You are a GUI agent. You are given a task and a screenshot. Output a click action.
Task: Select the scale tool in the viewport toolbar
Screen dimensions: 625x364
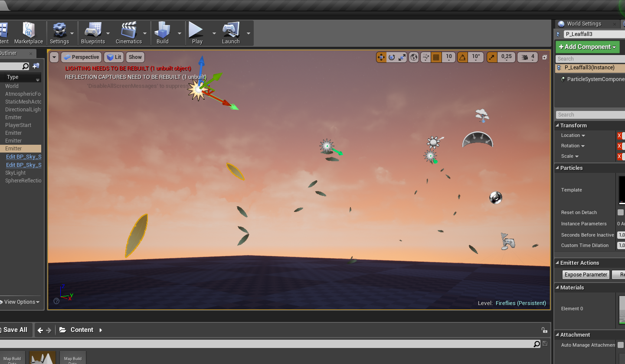click(402, 57)
